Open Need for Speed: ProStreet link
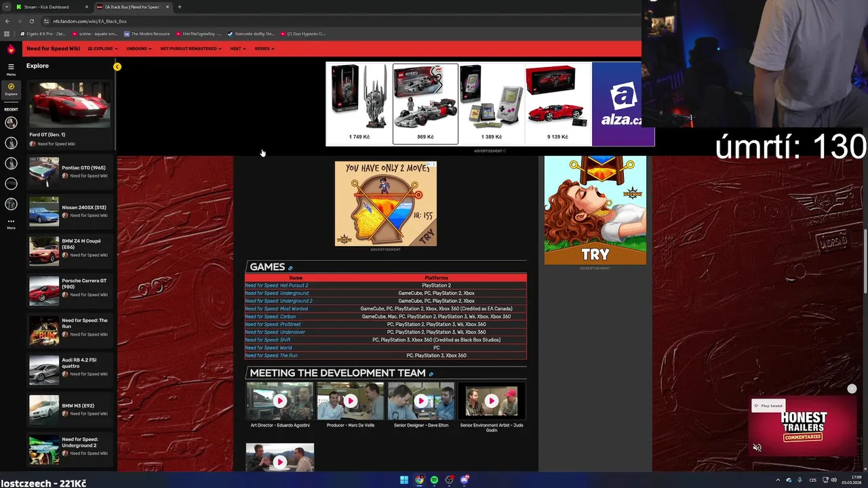Image resolution: width=868 pixels, height=488 pixels. point(273,325)
